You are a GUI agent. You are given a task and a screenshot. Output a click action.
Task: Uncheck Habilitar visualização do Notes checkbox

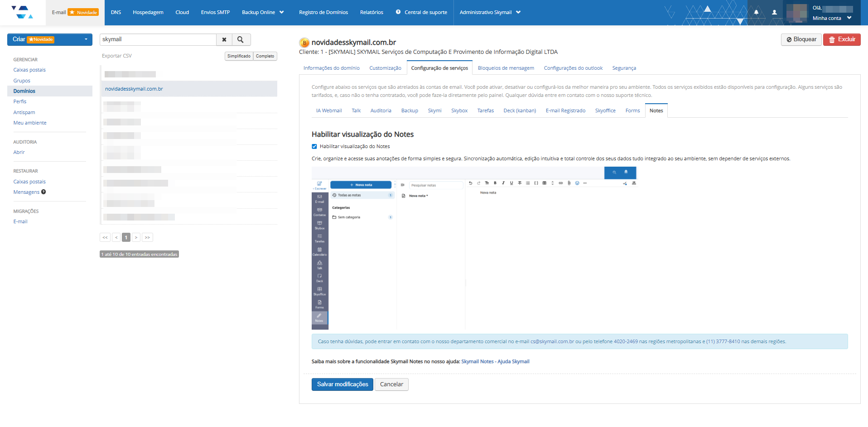[314, 147]
